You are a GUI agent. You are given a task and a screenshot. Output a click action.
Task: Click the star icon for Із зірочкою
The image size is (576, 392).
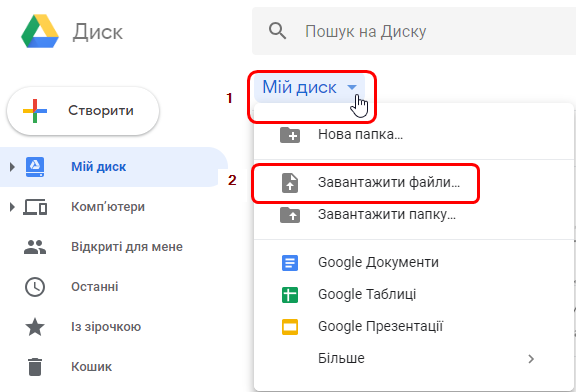[35, 327]
